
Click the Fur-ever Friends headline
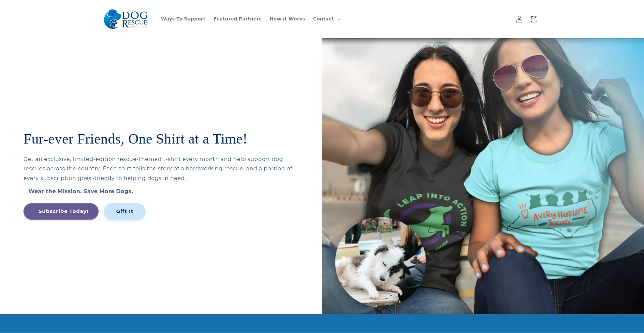[x=135, y=139]
